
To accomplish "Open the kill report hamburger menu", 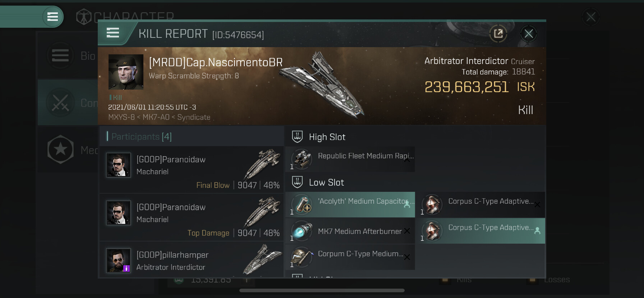I will tap(113, 33).
